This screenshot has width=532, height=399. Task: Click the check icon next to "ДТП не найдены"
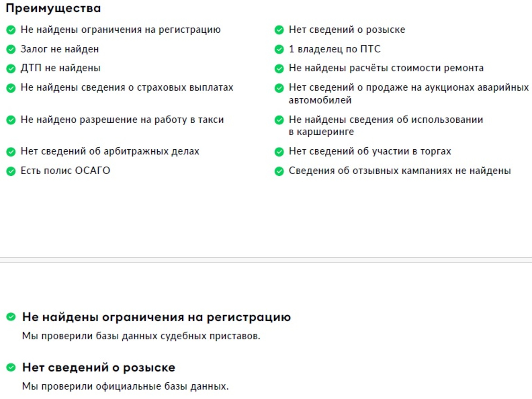(11, 68)
